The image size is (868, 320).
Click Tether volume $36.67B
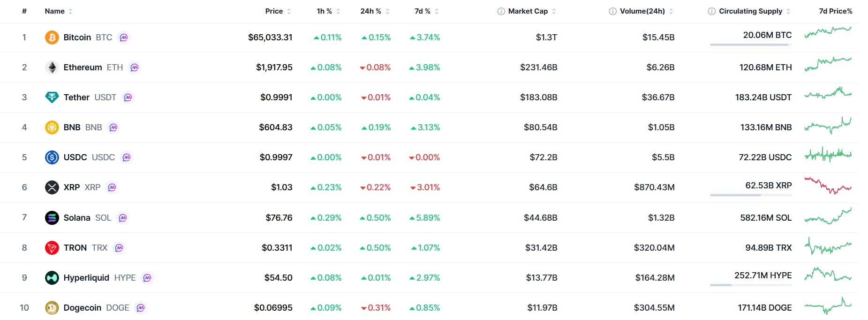coord(658,97)
